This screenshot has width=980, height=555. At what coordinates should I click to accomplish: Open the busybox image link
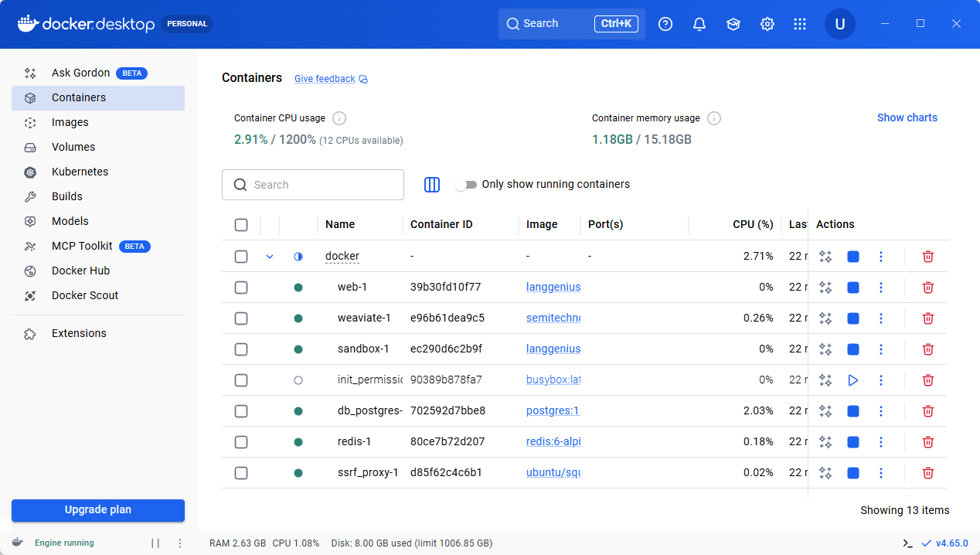pyautogui.click(x=553, y=380)
